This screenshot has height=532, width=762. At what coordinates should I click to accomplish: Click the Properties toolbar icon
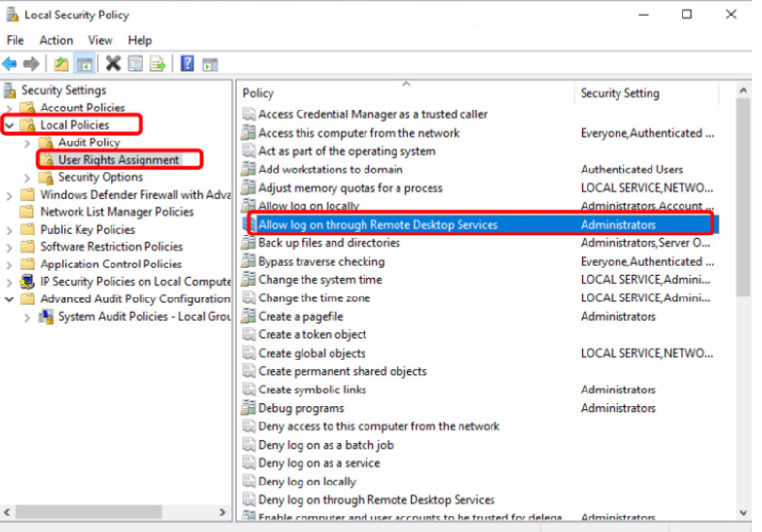[x=136, y=64]
